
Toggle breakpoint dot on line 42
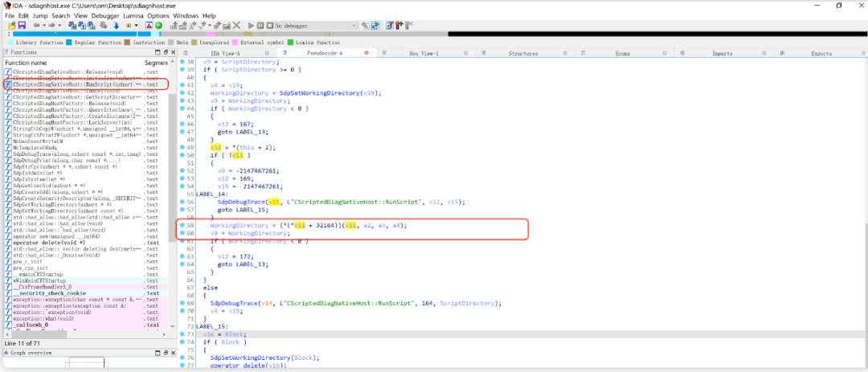pos(182,93)
